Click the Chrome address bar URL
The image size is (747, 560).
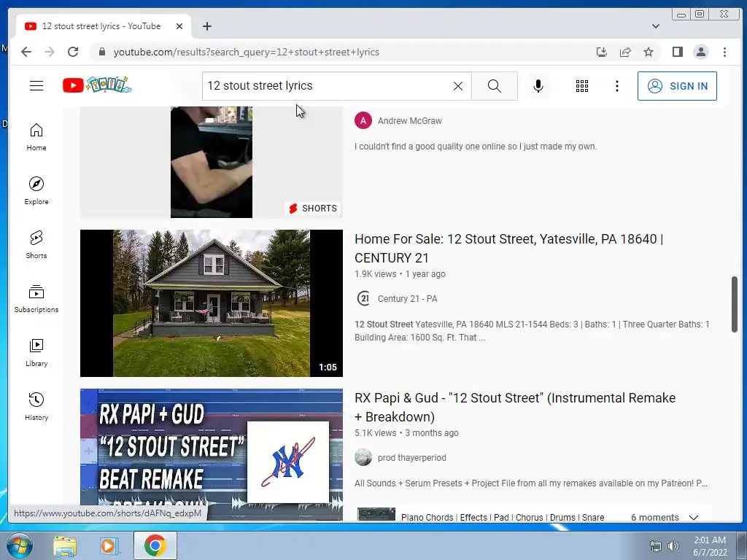point(247,52)
